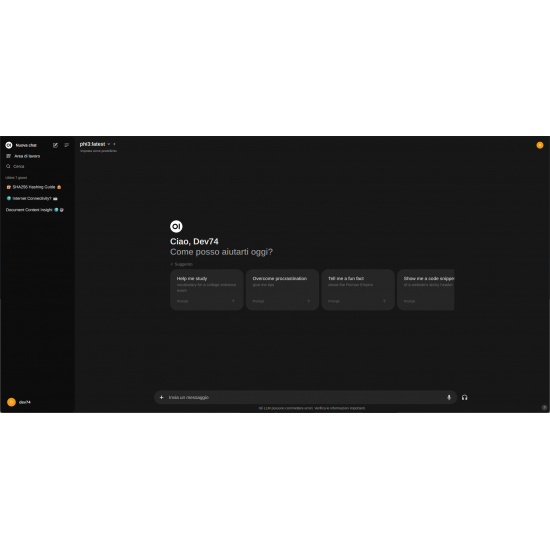Click the set as default link under model name

click(x=99, y=151)
